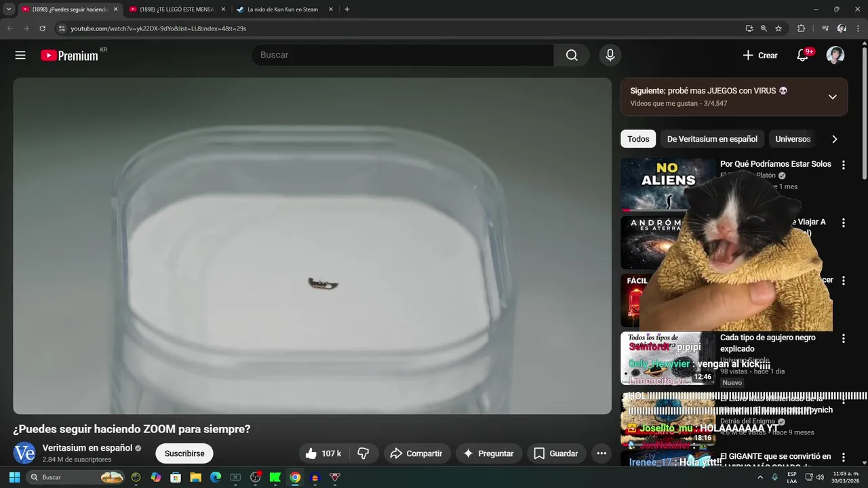Open zoom magnifier in address bar
This screenshot has height=488, width=868.
pyautogui.click(x=764, y=28)
